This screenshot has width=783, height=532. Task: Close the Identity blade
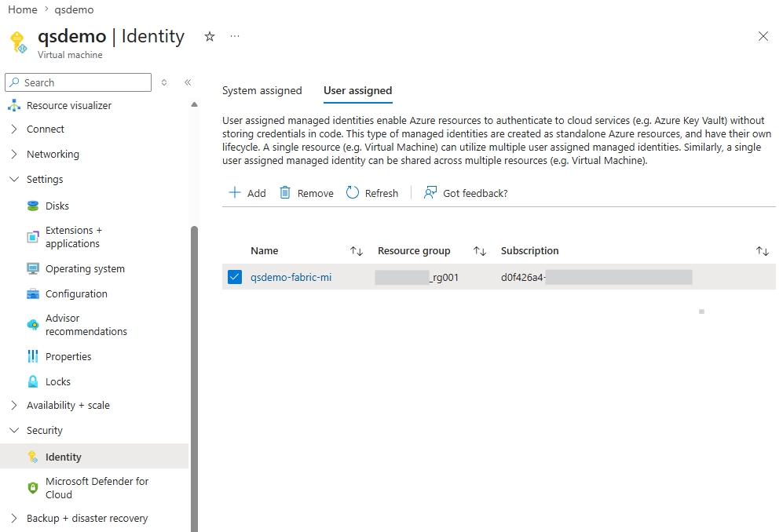click(763, 36)
